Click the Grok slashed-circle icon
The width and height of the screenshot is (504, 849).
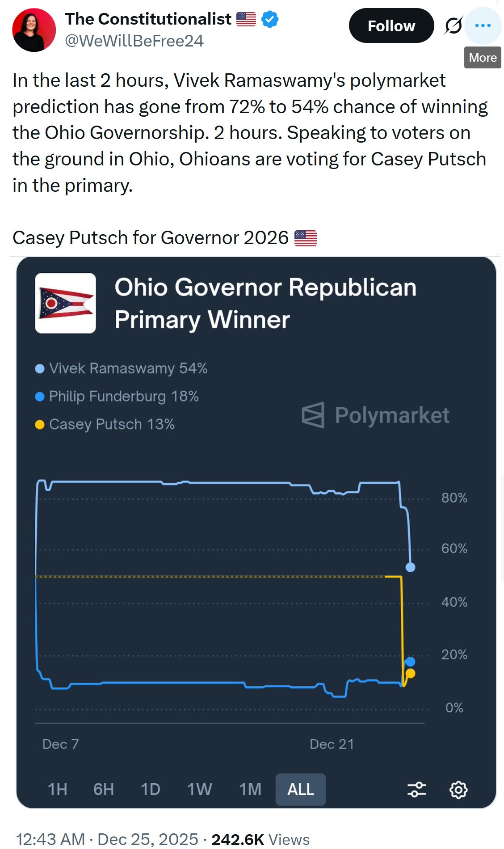pyautogui.click(x=453, y=25)
